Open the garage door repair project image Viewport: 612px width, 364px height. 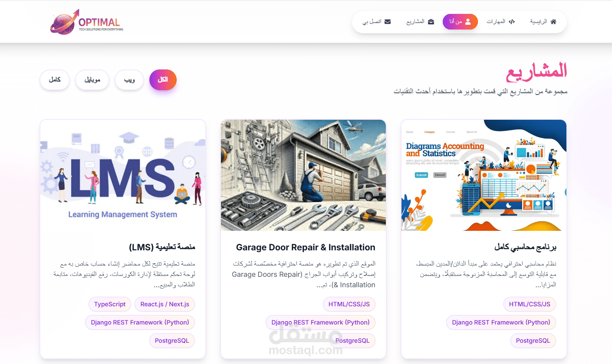[303, 175]
